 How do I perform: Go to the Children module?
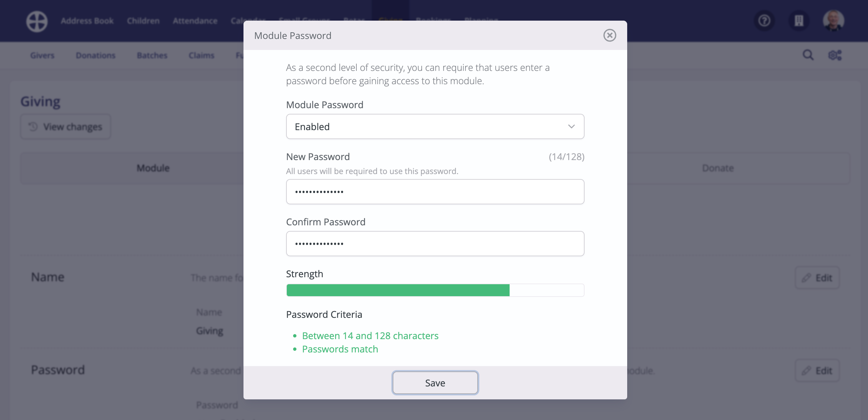[143, 21]
